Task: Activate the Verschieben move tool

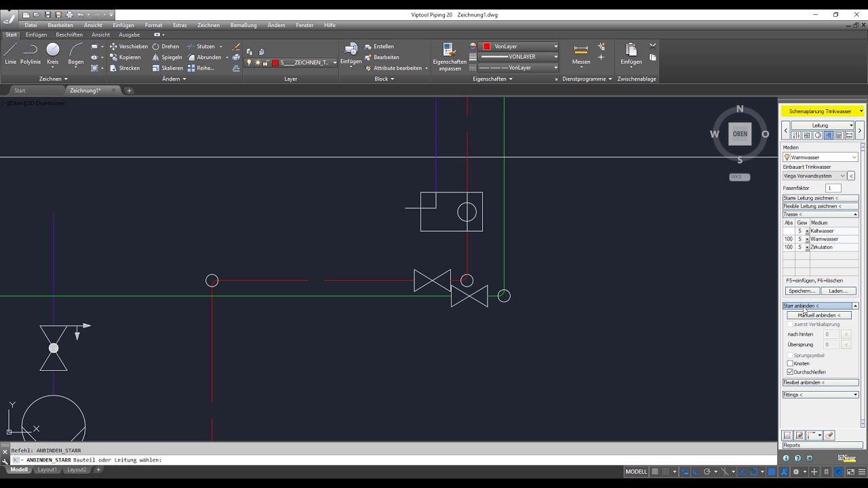Action: tap(128, 47)
